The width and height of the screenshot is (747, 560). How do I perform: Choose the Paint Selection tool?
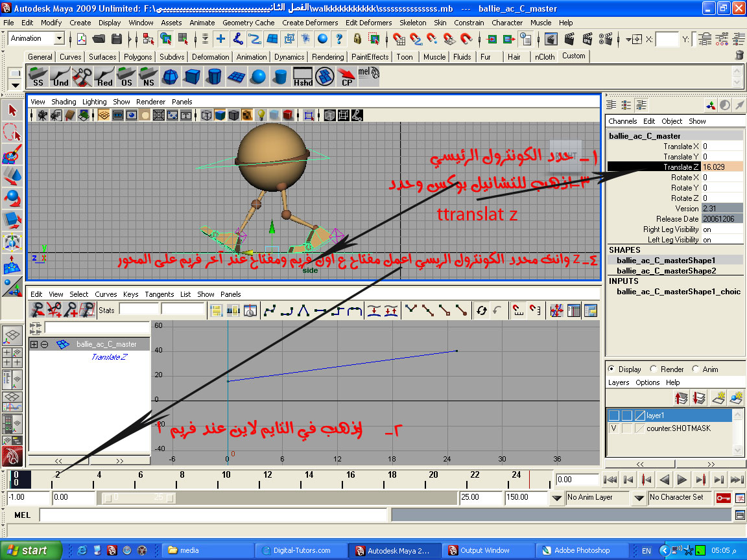pos(12,154)
